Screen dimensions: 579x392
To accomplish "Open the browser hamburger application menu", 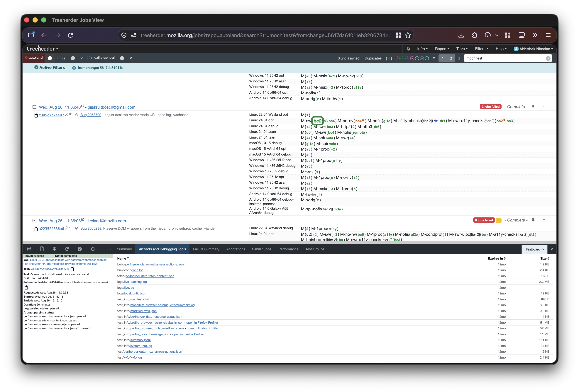I will (x=548, y=35).
